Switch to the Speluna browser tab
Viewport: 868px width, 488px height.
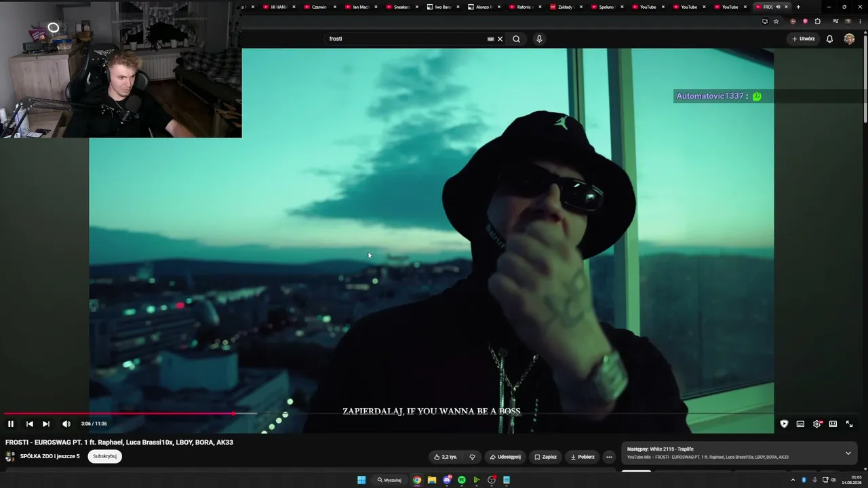[606, 7]
